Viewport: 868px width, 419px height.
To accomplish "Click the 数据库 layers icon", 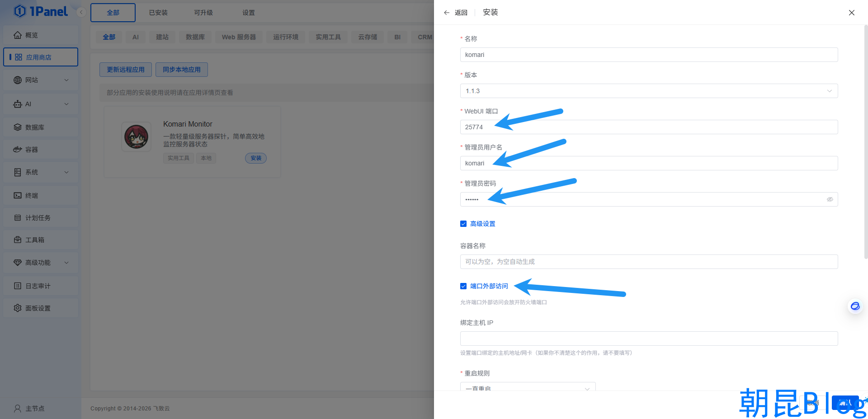I will pos(18,127).
